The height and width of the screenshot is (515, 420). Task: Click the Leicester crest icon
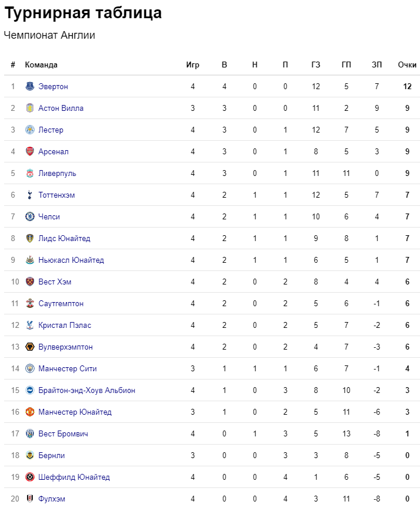[30, 130]
